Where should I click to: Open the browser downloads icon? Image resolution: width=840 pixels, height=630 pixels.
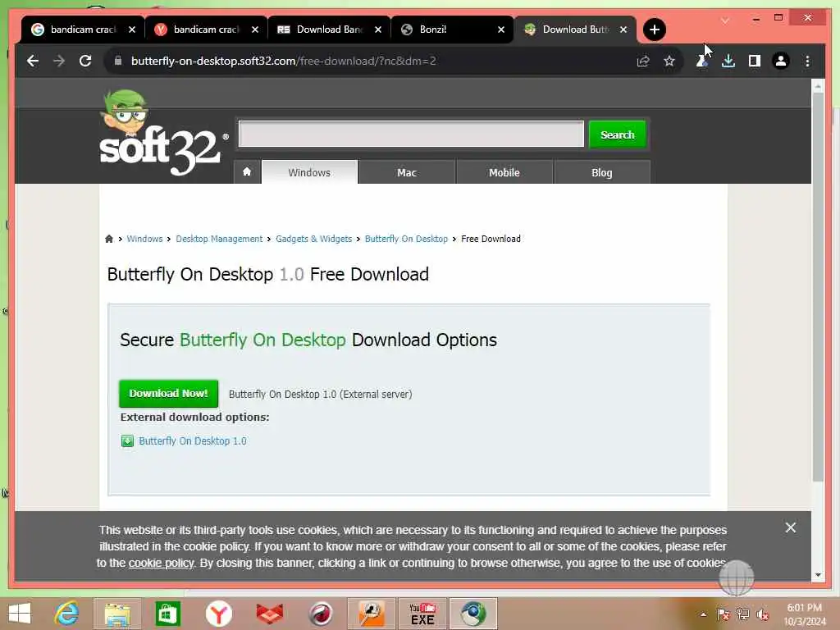[x=728, y=61]
